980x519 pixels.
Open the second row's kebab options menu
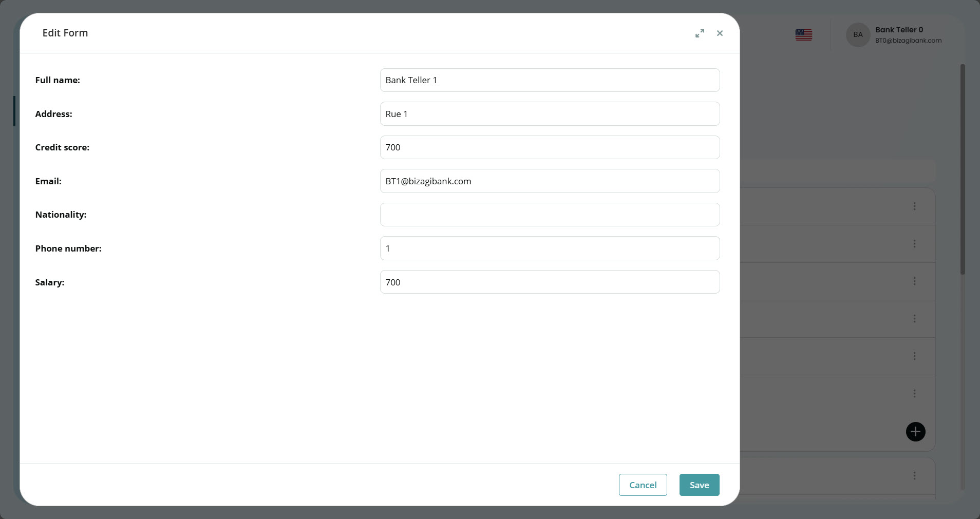coord(916,244)
